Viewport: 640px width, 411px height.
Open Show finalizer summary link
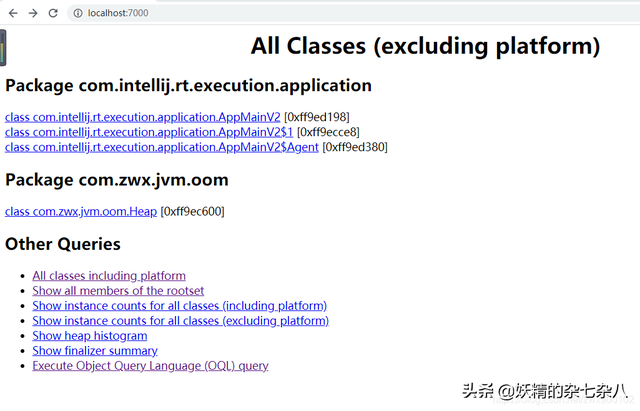pos(95,351)
